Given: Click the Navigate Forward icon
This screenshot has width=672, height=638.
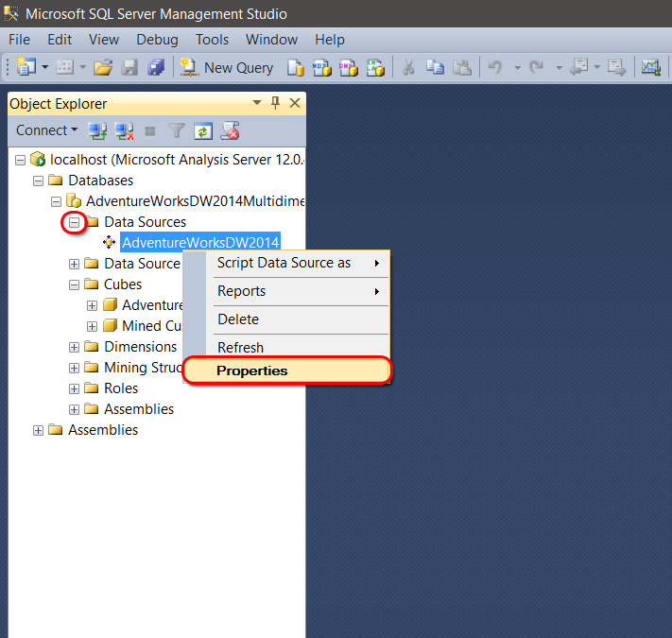Looking at the screenshot, I should (617, 67).
